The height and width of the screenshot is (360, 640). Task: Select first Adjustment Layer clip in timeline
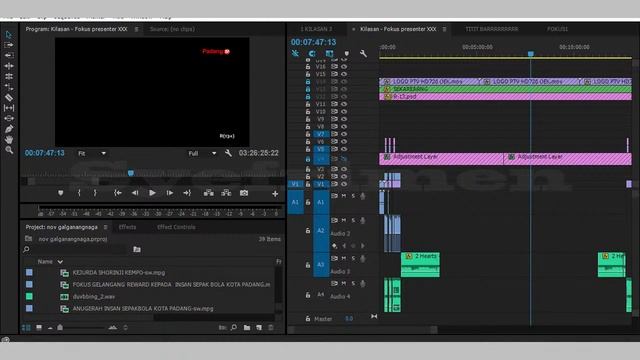point(441,159)
